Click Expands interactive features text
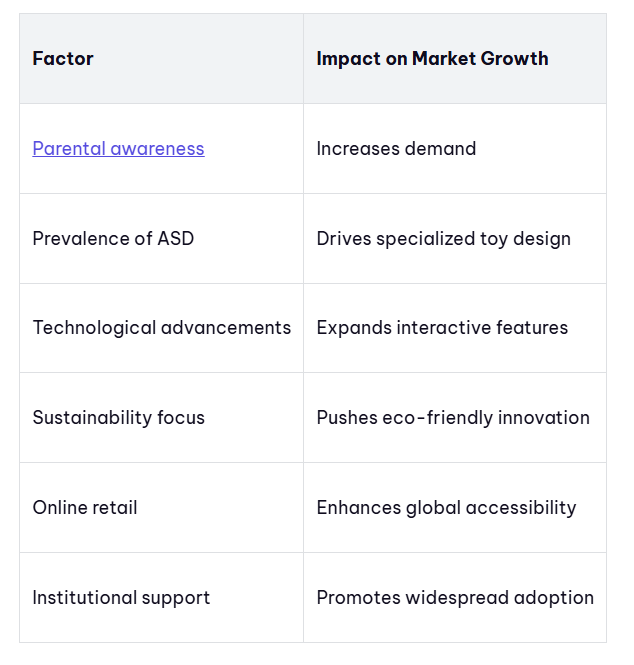Screen dimensions: 634x665 click(442, 328)
